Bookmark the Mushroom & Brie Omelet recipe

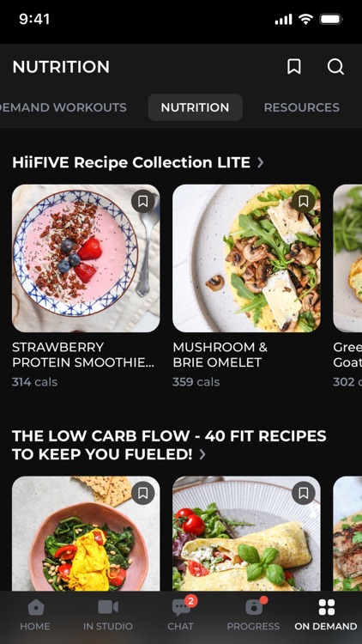coord(304,201)
